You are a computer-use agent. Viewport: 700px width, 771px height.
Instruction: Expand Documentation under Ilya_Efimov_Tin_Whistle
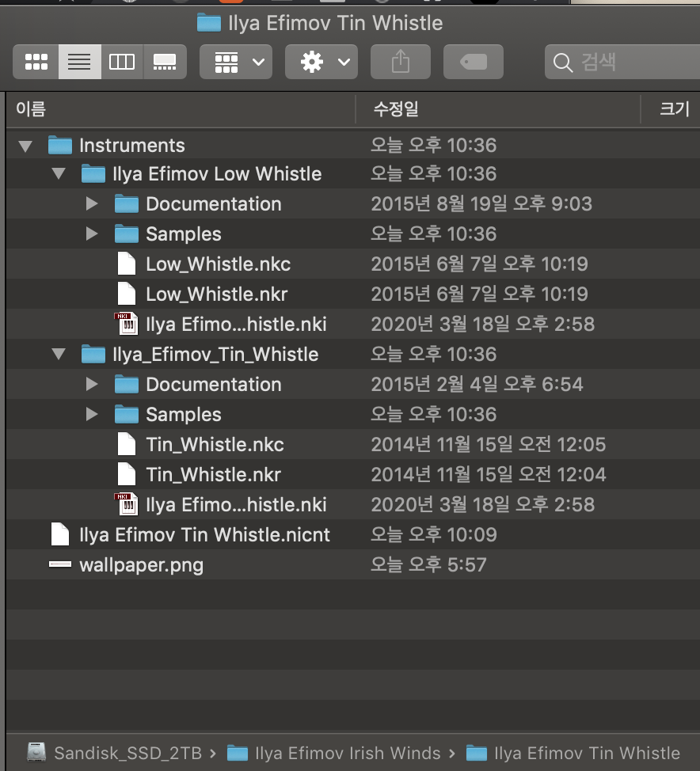click(x=92, y=384)
